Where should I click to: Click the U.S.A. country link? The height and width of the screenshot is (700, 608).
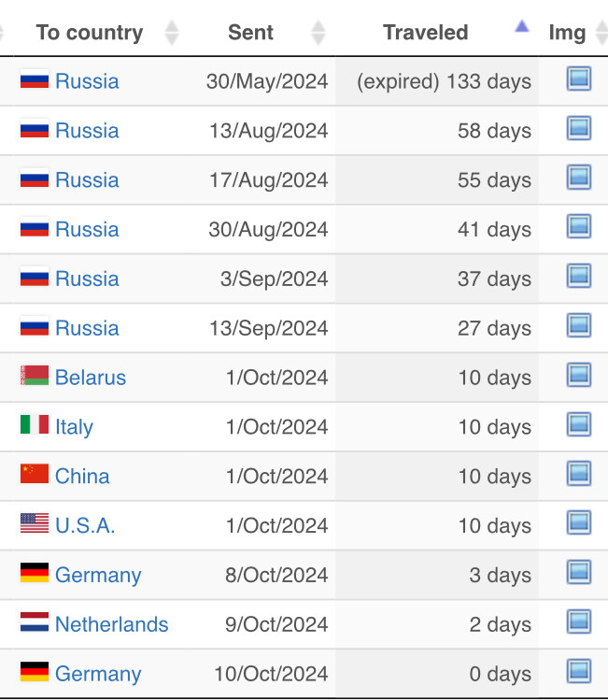tap(85, 525)
